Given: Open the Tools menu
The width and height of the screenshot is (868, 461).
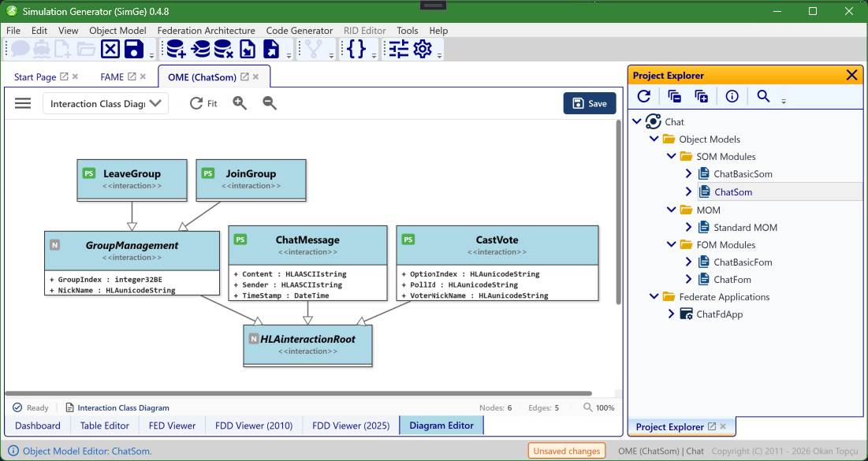Looking at the screenshot, I should (x=408, y=31).
